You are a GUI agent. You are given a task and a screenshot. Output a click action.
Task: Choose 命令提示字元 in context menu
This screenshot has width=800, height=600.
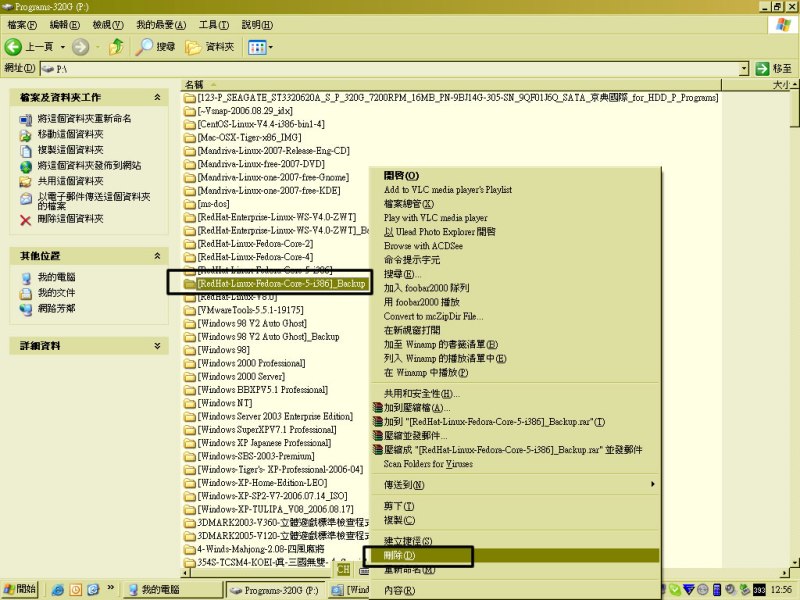click(x=515, y=260)
